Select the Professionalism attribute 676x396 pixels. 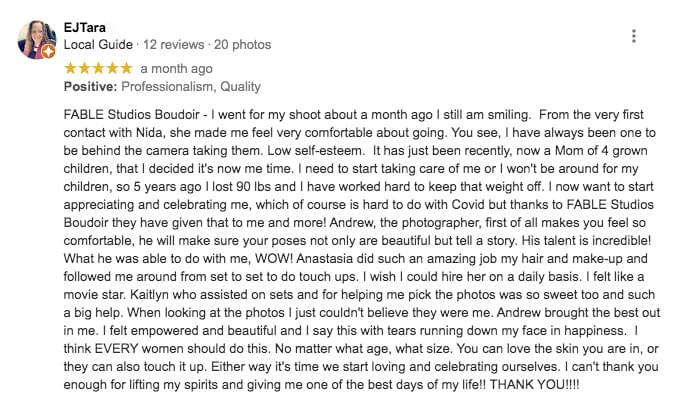tap(167, 87)
